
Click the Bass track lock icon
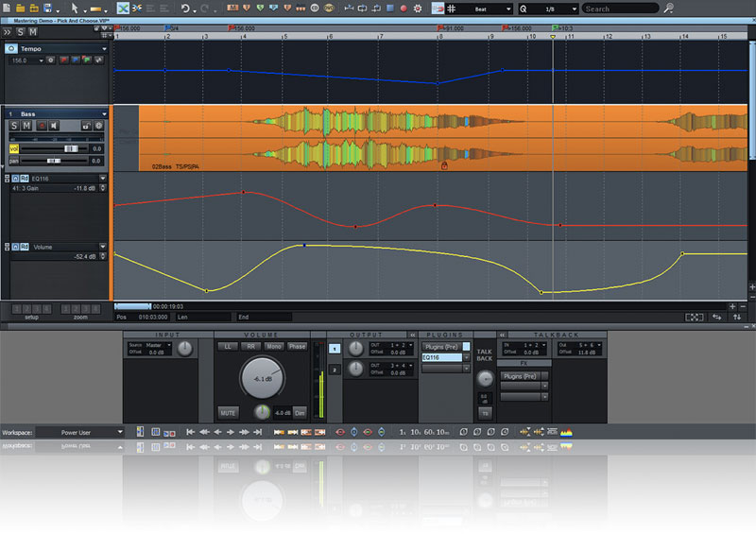coord(85,126)
